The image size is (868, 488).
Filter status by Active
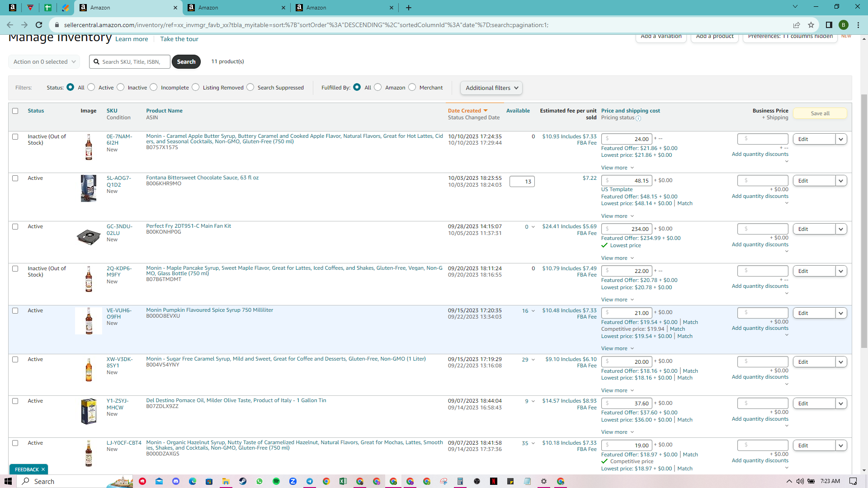(x=91, y=87)
